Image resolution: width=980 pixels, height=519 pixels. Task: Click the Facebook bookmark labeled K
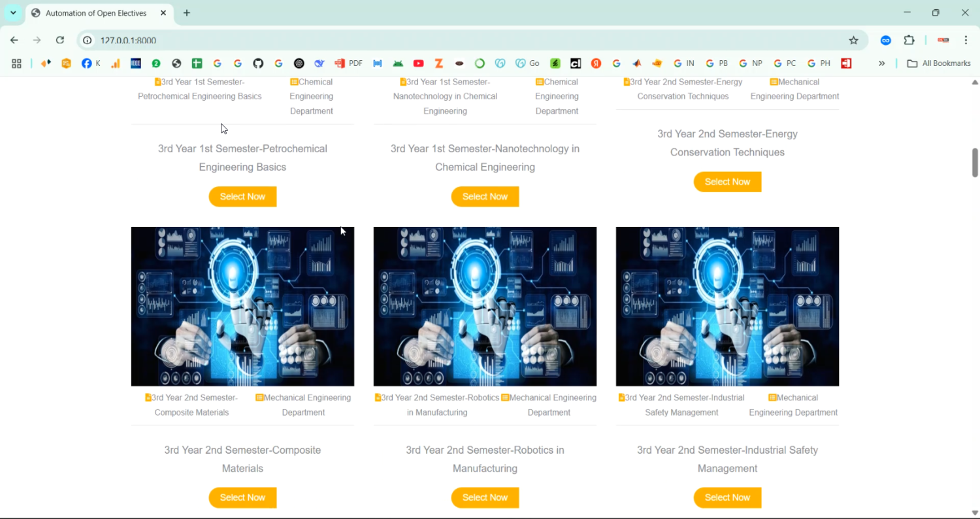[91, 63]
